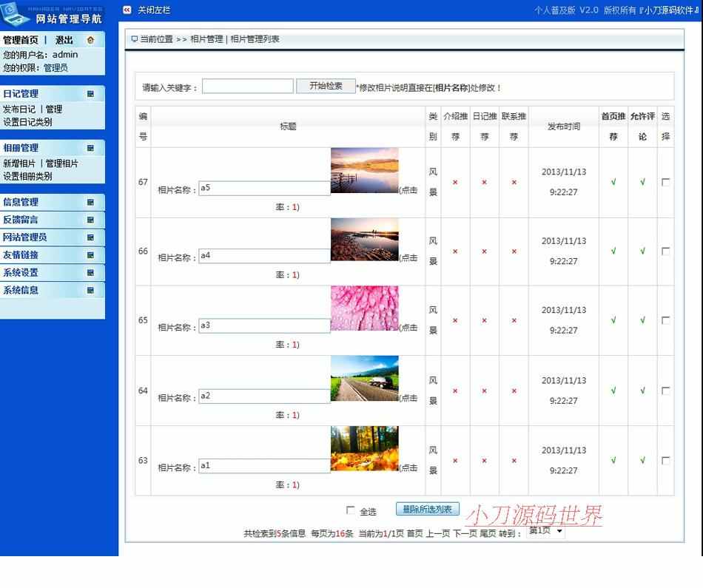Expand the 网站管理员 section icon
The width and height of the screenshot is (703, 588).
pyautogui.click(x=90, y=237)
